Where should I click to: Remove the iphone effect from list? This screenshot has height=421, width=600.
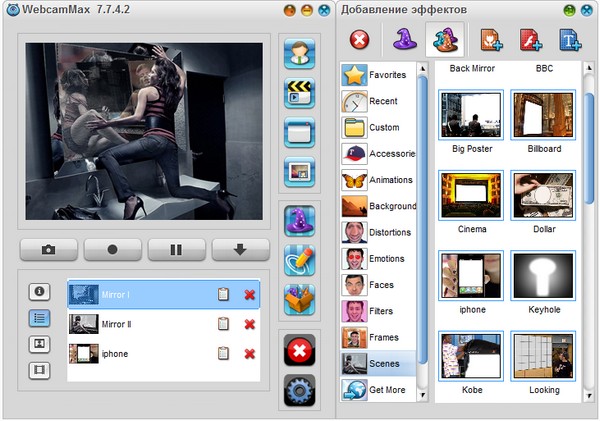249,353
